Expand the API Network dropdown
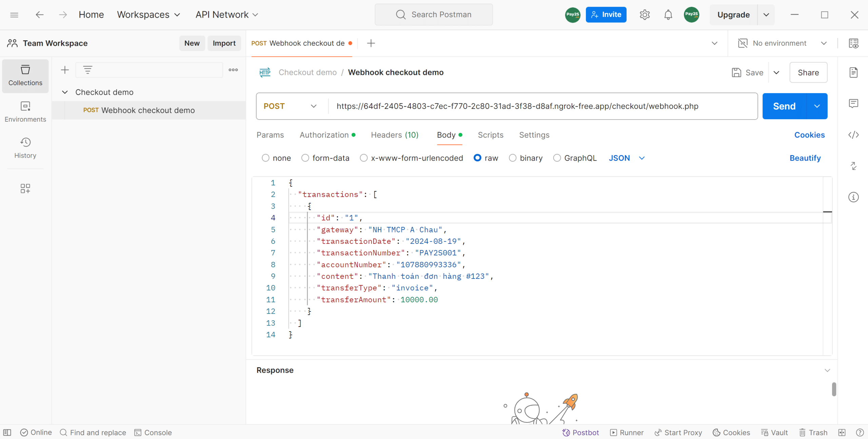The width and height of the screenshot is (868, 439). tap(227, 15)
